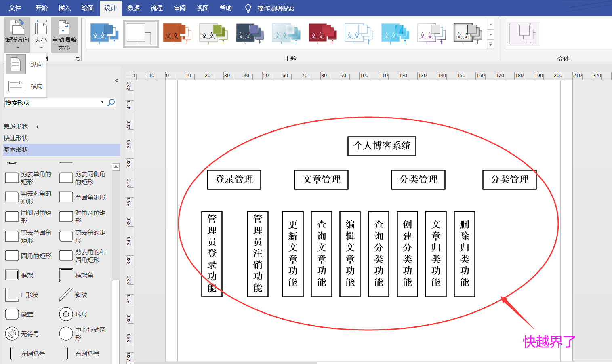The height and width of the screenshot is (364, 612).
Task: Pick the 环形 (ring) shape
Action: click(x=66, y=314)
